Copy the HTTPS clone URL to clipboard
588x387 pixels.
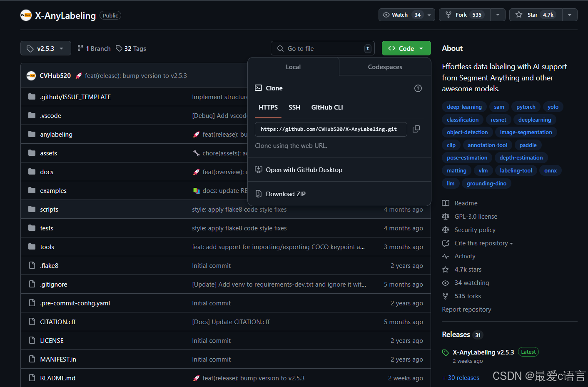pyautogui.click(x=416, y=129)
